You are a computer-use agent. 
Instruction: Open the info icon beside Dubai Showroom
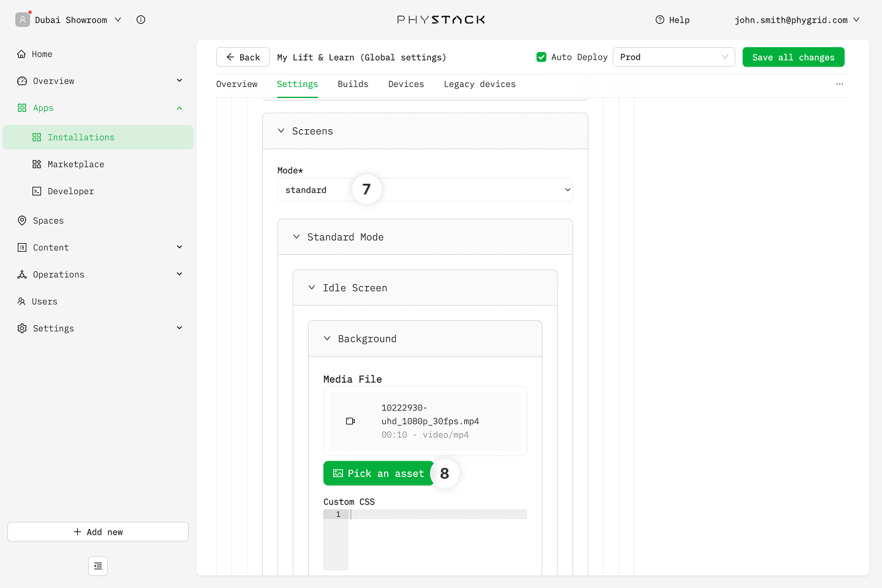point(141,20)
